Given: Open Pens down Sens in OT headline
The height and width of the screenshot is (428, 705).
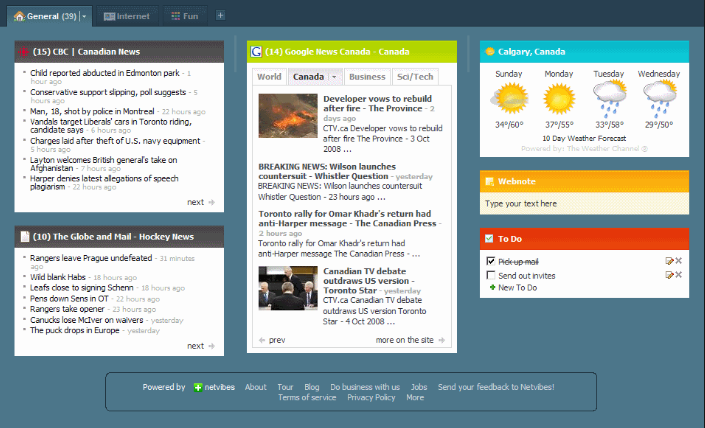Looking at the screenshot, I should (x=69, y=299).
